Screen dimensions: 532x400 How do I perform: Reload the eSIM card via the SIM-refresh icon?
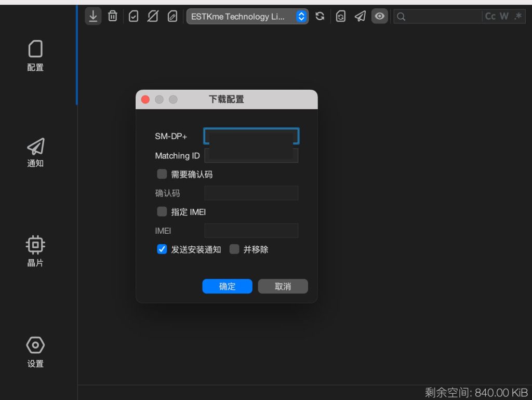[x=340, y=16]
